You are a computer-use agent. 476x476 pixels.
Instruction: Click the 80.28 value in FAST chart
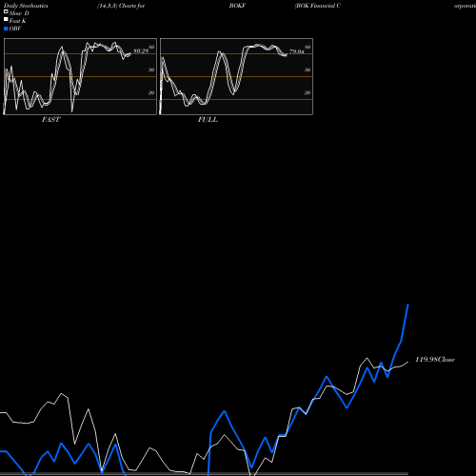[141, 51]
